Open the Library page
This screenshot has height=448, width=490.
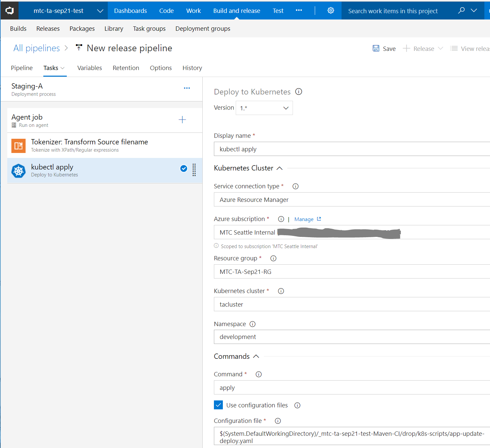click(x=114, y=29)
